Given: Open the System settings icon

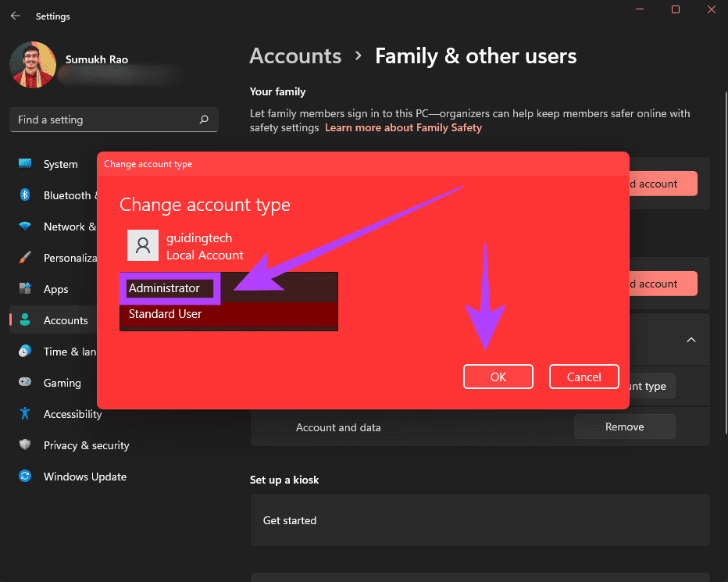Looking at the screenshot, I should tap(25, 164).
